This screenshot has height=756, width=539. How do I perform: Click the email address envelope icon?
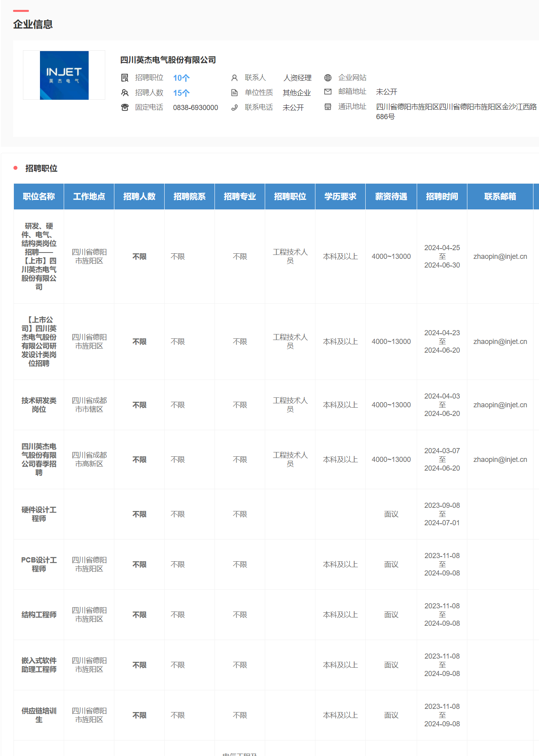coord(328,92)
